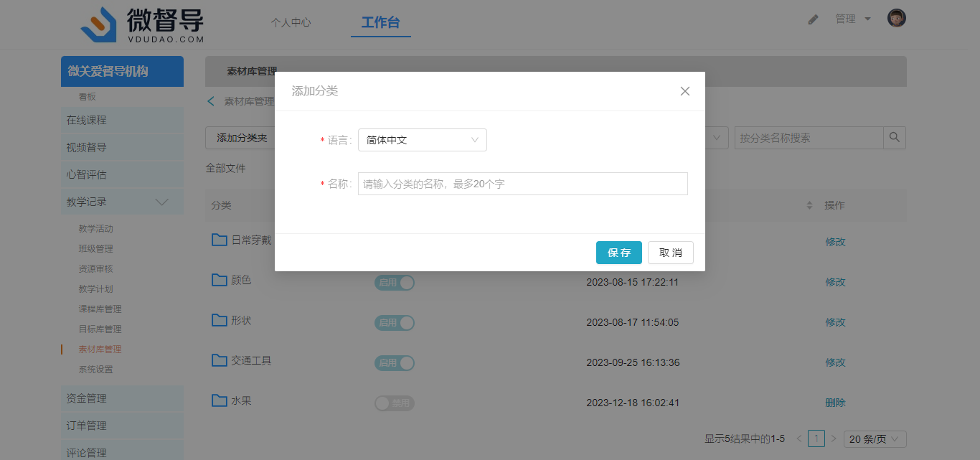Click the 取消 button

point(671,253)
